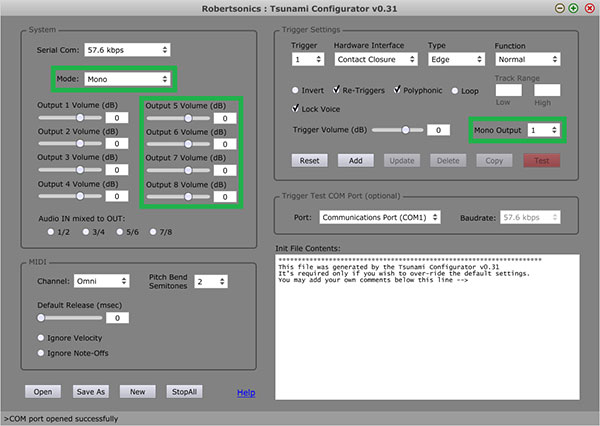The height and width of the screenshot is (426, 600).
Task: Uncheck the Re-Triggers checkbox
Action: (336, 90)
